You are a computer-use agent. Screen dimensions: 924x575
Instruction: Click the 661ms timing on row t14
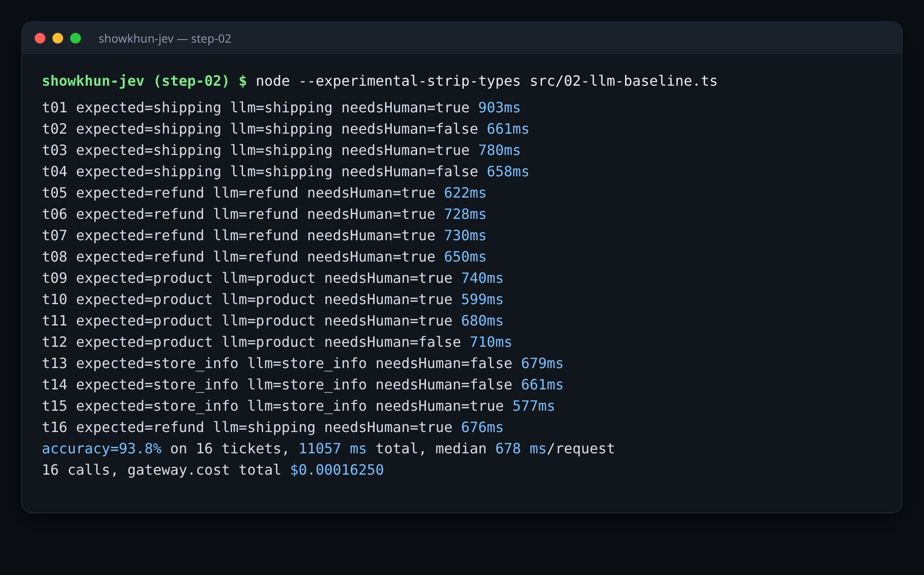[542, 385]
